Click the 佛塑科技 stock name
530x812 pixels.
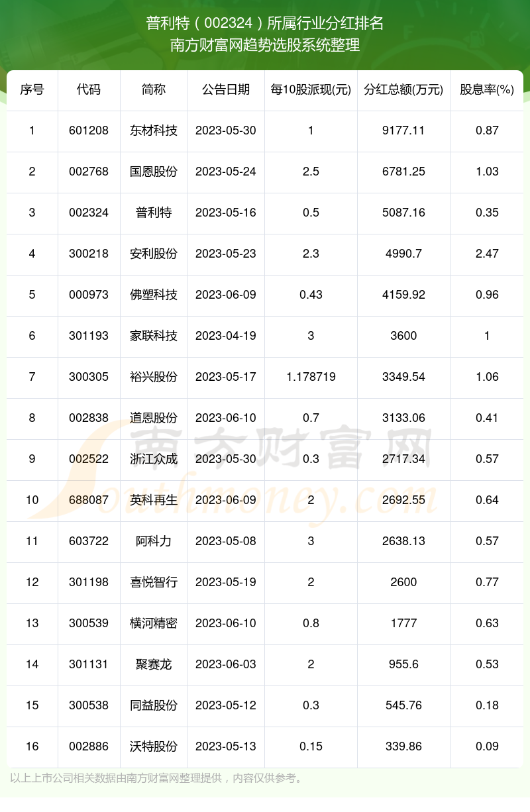pyautogui.click(x=154, y=295)
